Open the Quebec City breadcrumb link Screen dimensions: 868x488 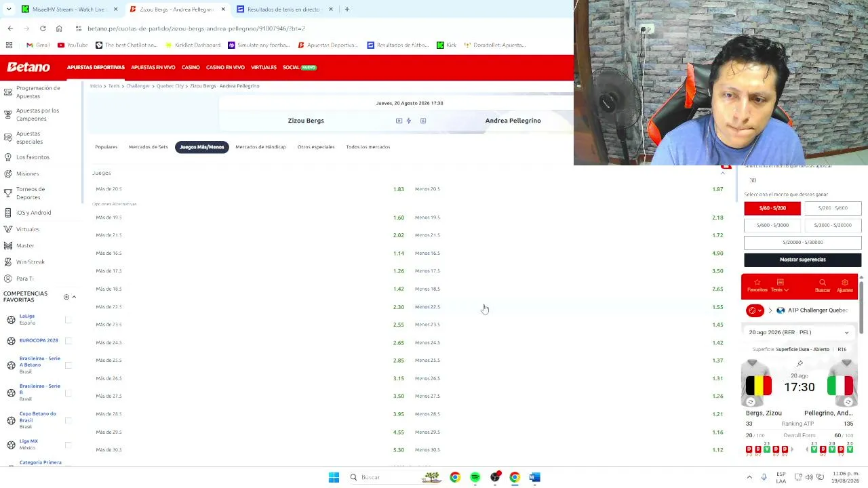point(170,86)
